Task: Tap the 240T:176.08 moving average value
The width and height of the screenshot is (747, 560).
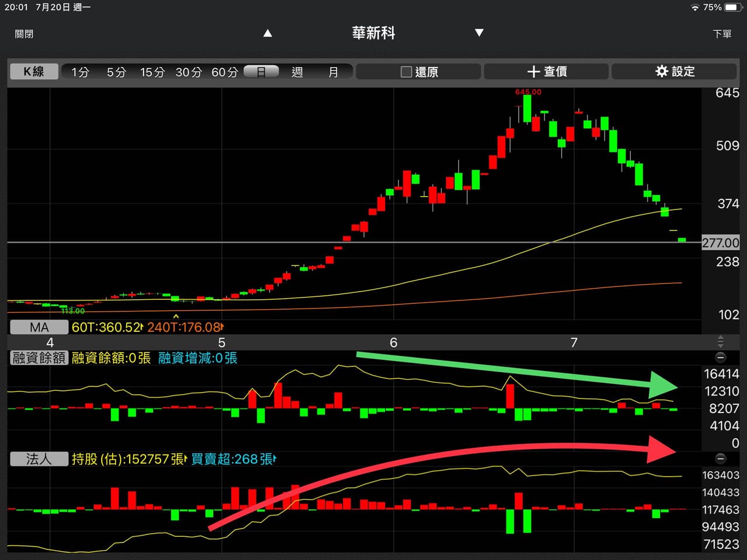Action: 185,327
